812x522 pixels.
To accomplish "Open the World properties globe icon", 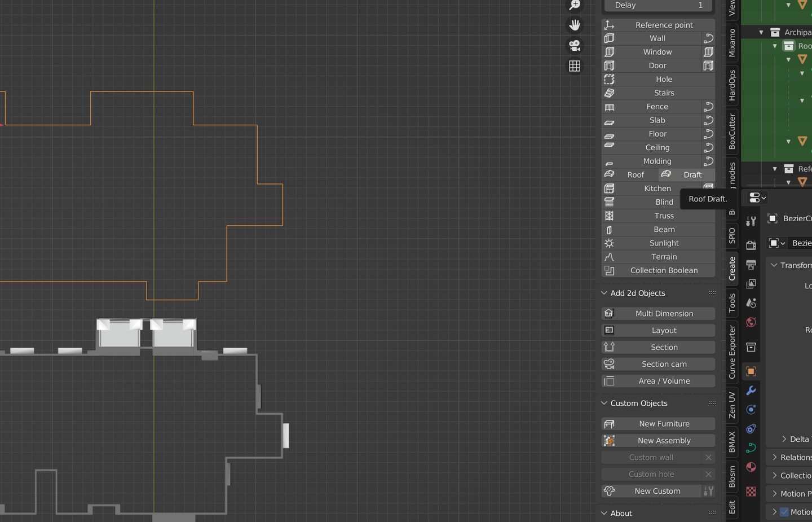I will point(751,322).
